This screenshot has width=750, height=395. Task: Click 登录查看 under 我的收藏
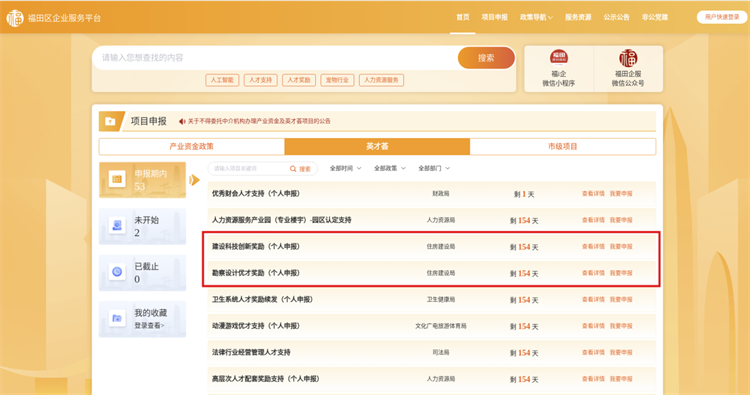point(149,326)
